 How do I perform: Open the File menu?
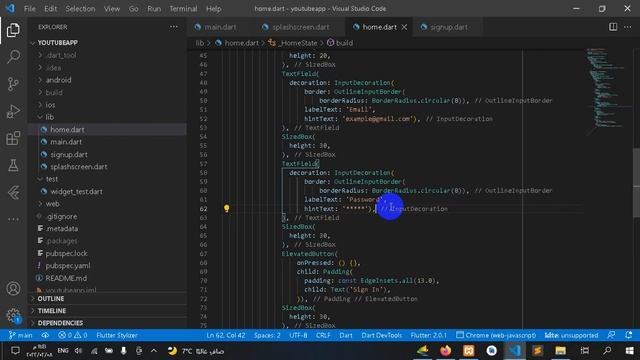point(30,9)
